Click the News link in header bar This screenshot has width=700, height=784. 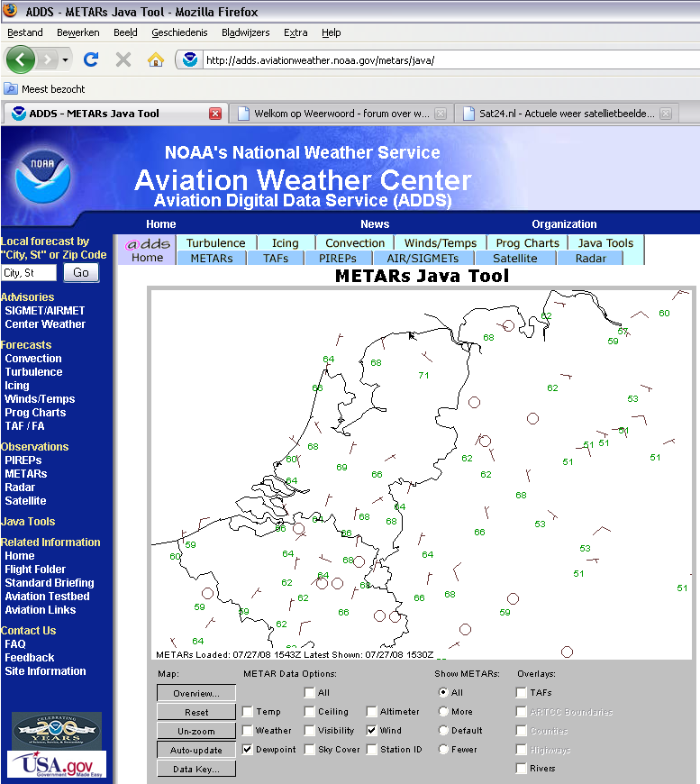click(375, 224)
